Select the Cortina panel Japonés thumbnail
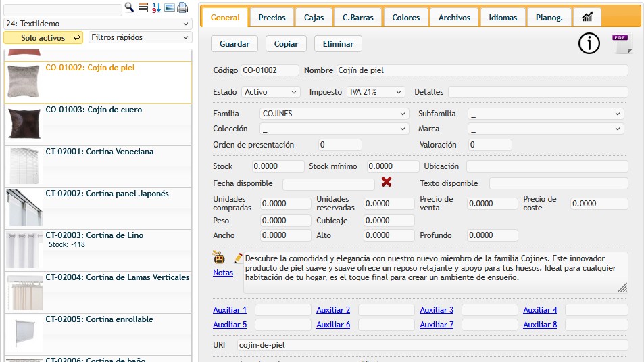The height and width of the screenshot is (362, 644). 24,207
